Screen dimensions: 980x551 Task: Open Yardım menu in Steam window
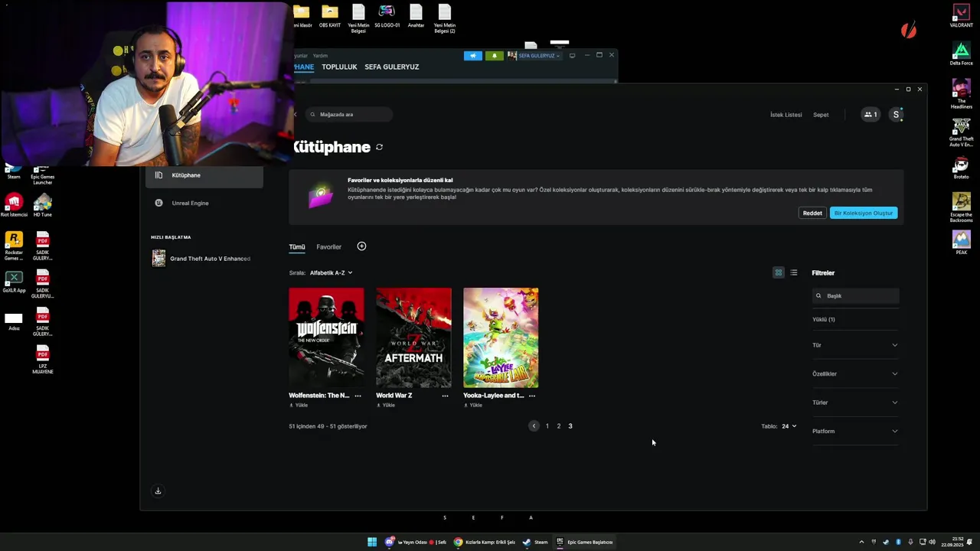320,56
